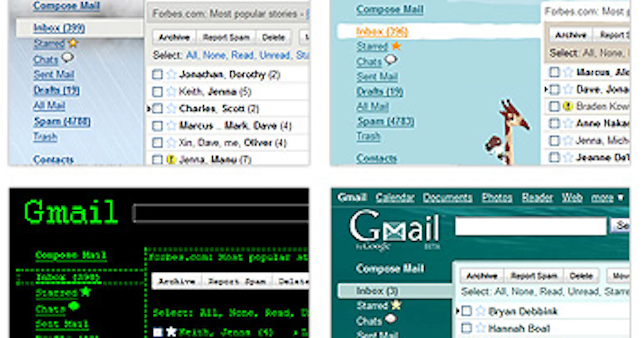Check the Bryan Debbink row checkbox
The height and width of the screenshot is (338, 644).
467,311
